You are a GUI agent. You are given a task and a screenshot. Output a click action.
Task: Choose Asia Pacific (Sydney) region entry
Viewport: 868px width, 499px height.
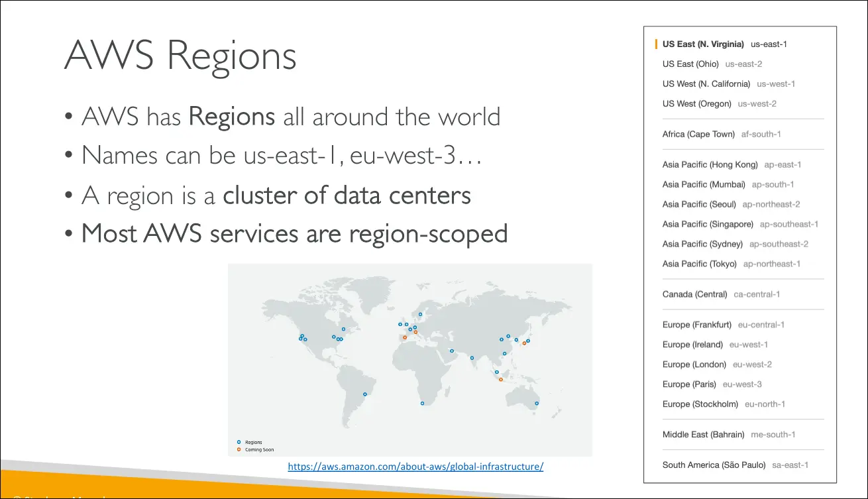pyautogui.click(x=735, y=245)
